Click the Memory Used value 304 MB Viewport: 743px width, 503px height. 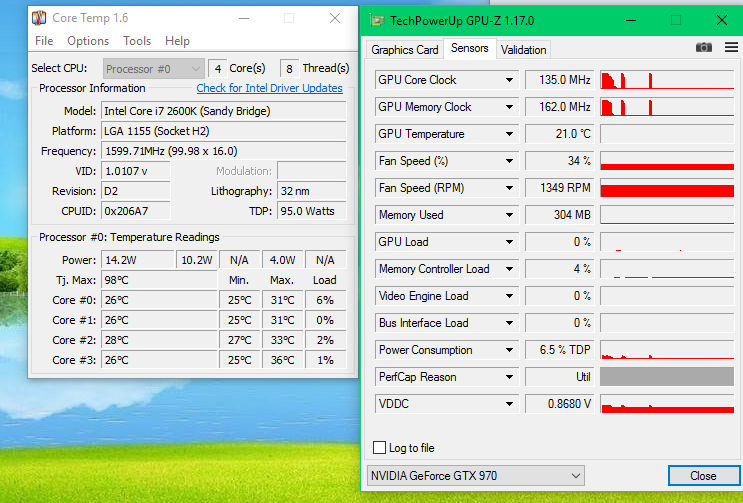(559, 215)
